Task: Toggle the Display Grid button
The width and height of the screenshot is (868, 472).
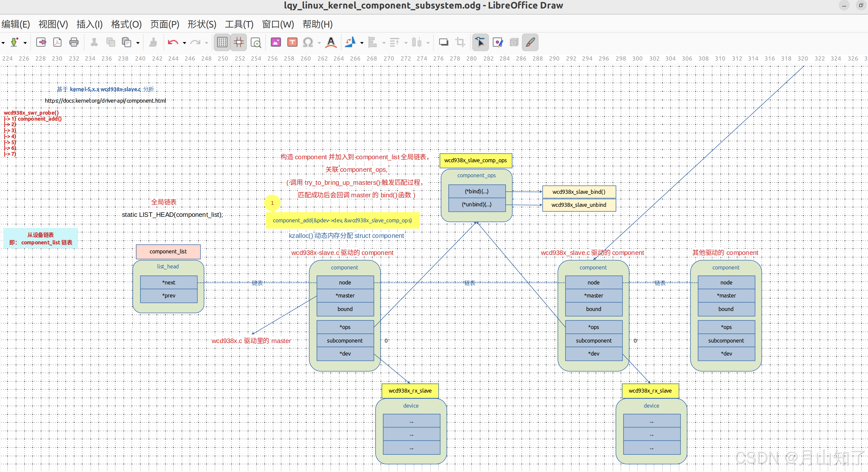Action: (222, 42)
